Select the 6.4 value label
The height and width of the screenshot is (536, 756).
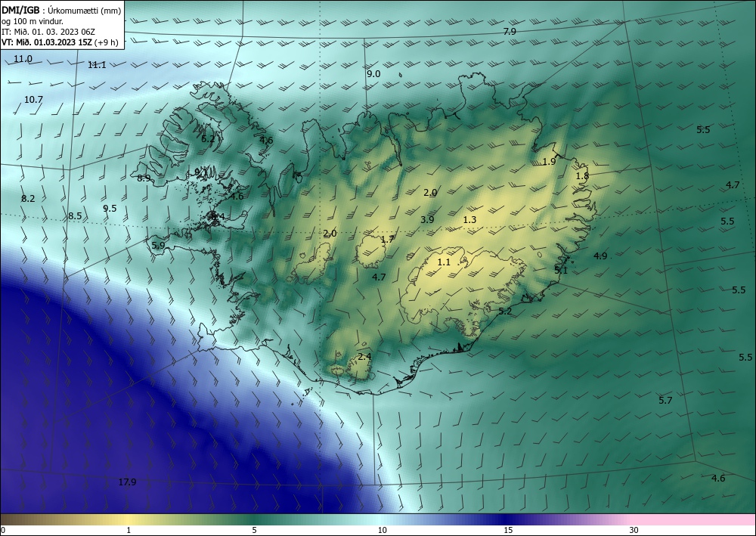pos(218,217)
